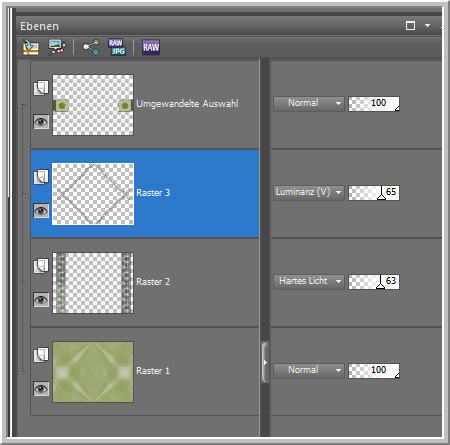This screenshot has height=445, width=450.
Task: Open the Hartes Licht blend mode dropdown
Action: 308,282
